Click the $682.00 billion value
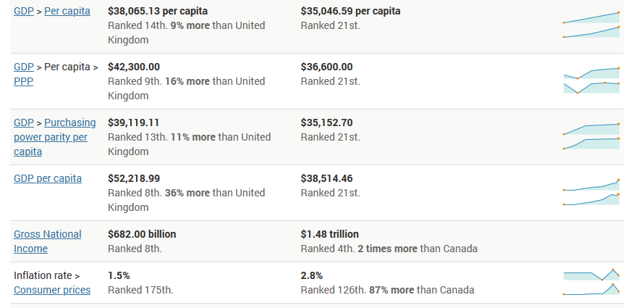The image size is (644, 308). pyautogui.click(x=142, y=234)
